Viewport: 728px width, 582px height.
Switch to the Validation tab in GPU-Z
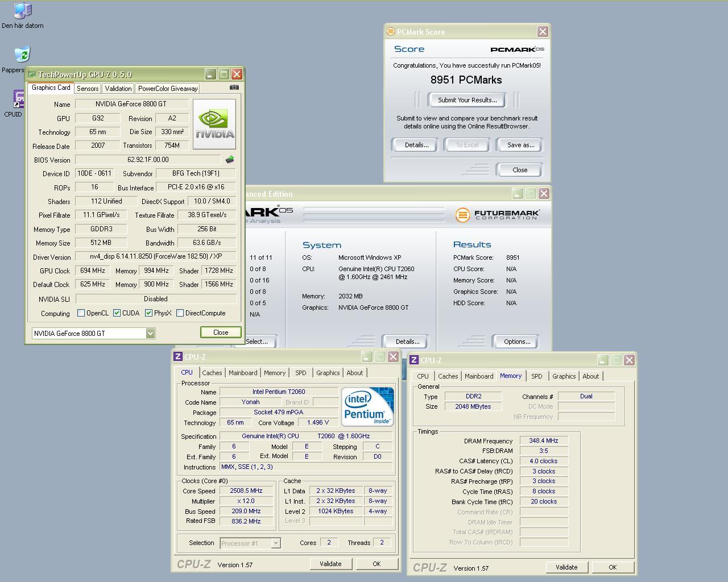(x=118, y=89)
